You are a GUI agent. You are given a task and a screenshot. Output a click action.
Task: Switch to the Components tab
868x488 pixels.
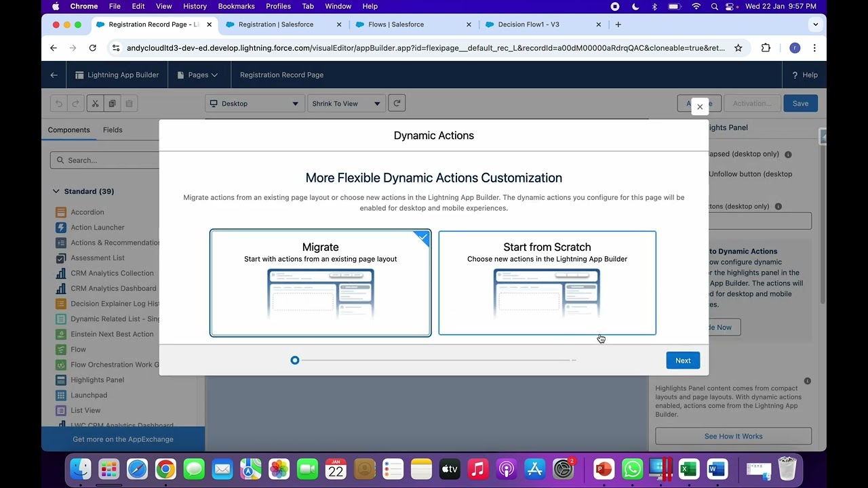point(68,130)
